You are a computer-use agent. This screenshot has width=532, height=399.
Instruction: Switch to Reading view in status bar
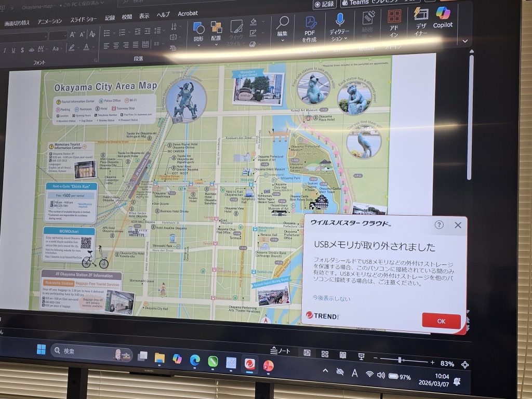(x=343, y=355)
